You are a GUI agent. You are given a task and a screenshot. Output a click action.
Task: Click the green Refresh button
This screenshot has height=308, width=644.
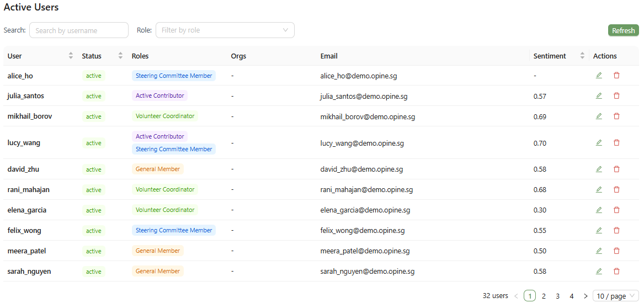(x=624, y=30)
